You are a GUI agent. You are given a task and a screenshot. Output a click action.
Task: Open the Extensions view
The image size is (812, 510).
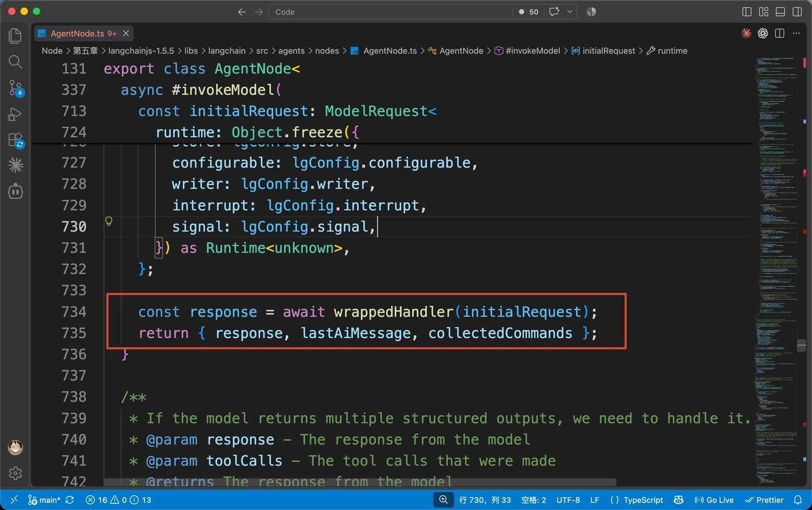coord(16,140)
